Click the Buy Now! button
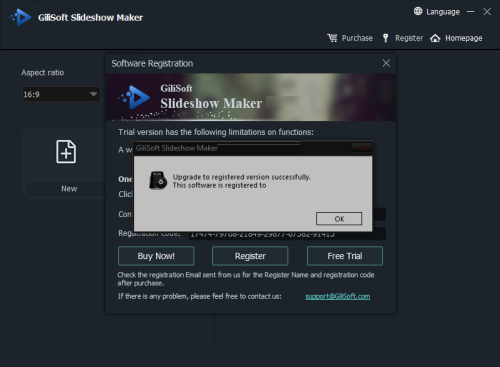The height and width of the screenshot is (367, 500). pyautogui.click(x=156, y=256)
